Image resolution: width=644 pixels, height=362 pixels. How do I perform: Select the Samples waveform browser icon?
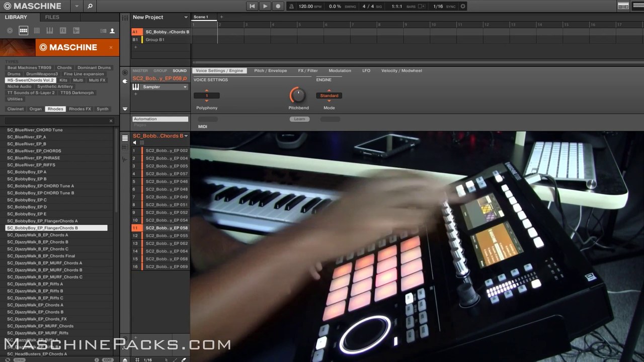[76, 31]
